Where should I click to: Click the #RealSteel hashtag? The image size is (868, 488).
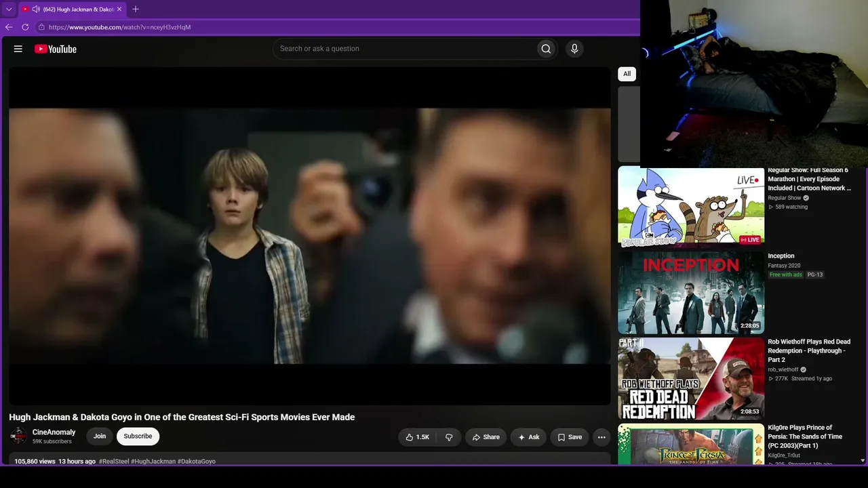(x=114, y=462)
